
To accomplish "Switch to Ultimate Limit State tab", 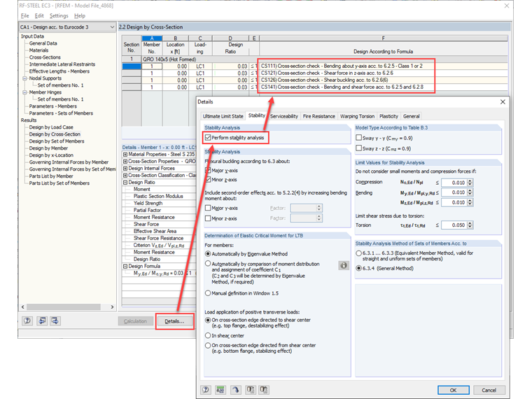I will tap(223, 116).
